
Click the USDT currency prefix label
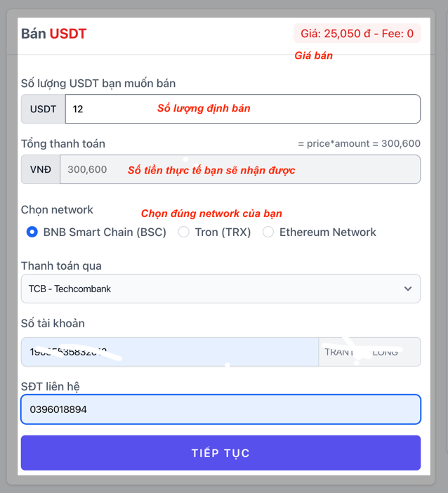[44, 109]
